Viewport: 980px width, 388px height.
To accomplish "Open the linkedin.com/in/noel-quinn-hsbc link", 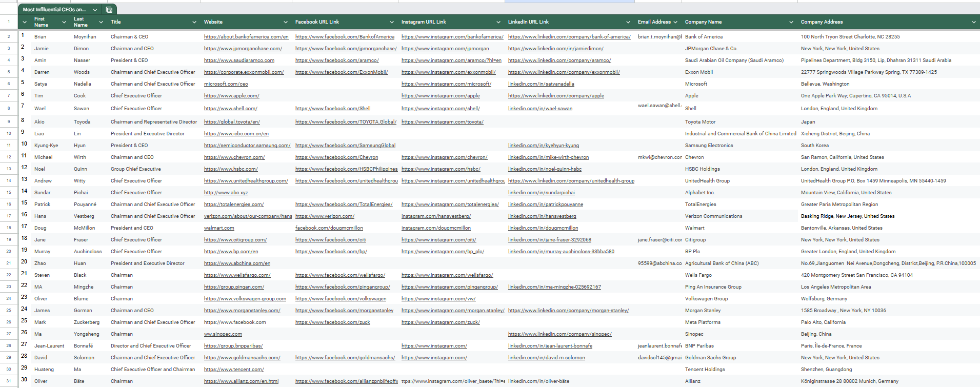I will click(x=545, y=169).
